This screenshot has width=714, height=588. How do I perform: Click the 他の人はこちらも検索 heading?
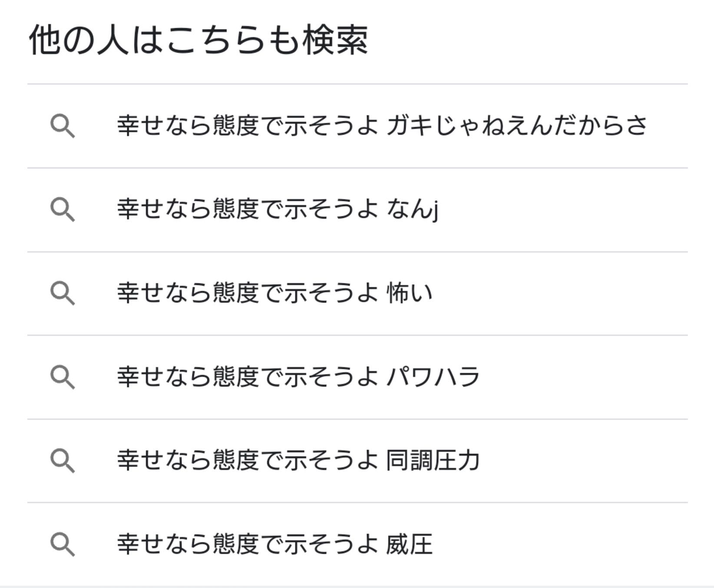click(x=198, y=40)
